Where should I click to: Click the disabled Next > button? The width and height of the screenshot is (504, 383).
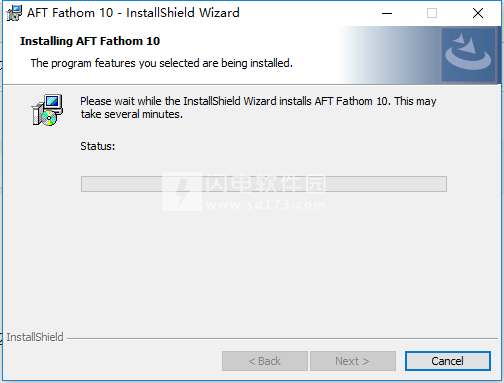(353, 361)
